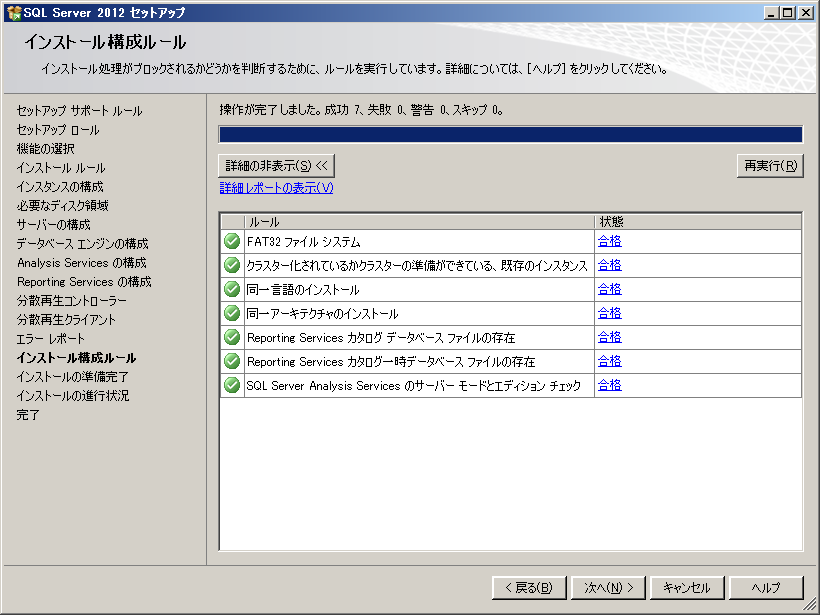Open 合格 link for SQL Server Analysis Services rule

609,385
